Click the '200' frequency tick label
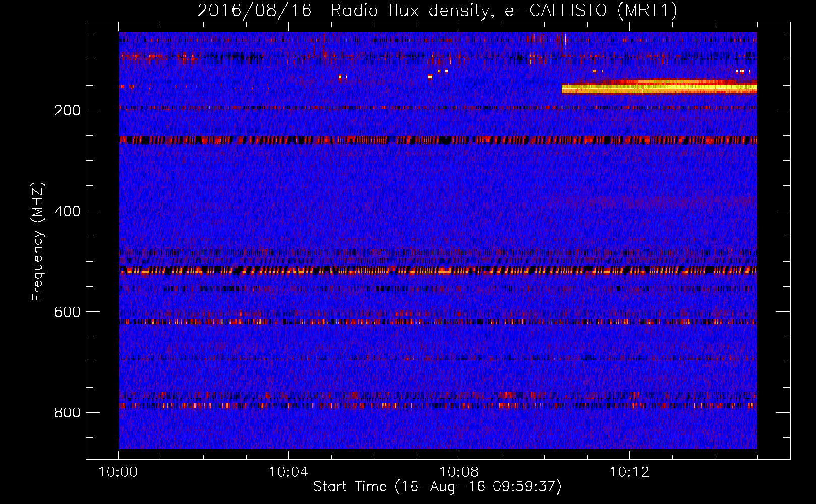Image resolution: width=816 pixels, height=504 pixels. (x=68, y=110)
